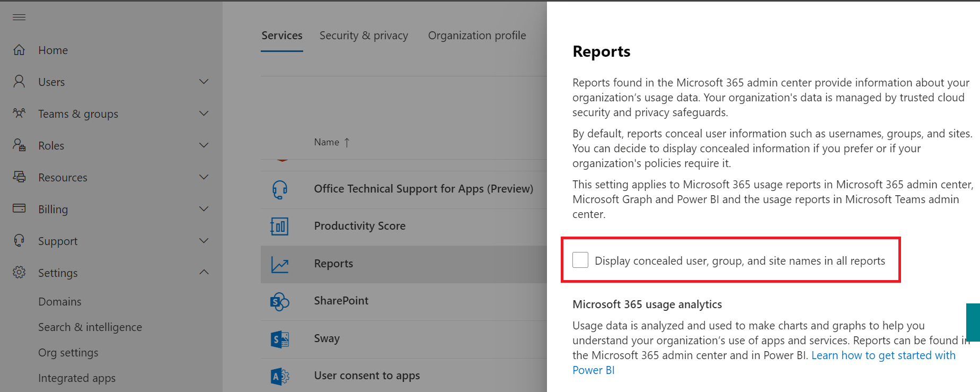Expand the Users navigation section
Viewport: 980px width, 392px height.
[x=204, y=82]
